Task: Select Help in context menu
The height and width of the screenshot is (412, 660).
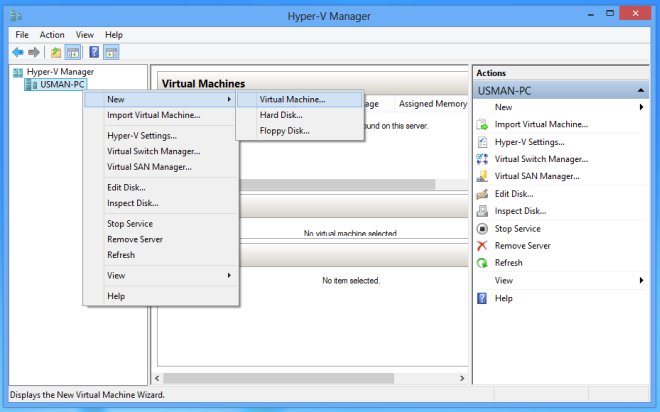Action: [161, 296]
